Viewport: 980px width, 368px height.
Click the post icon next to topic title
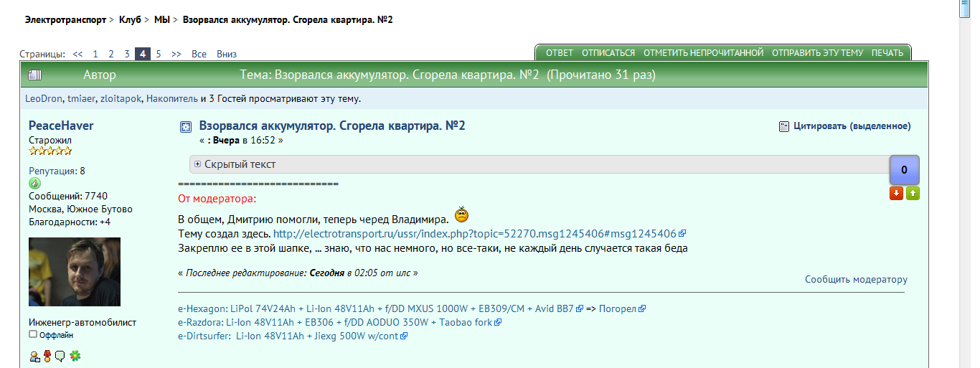point(185,127)
